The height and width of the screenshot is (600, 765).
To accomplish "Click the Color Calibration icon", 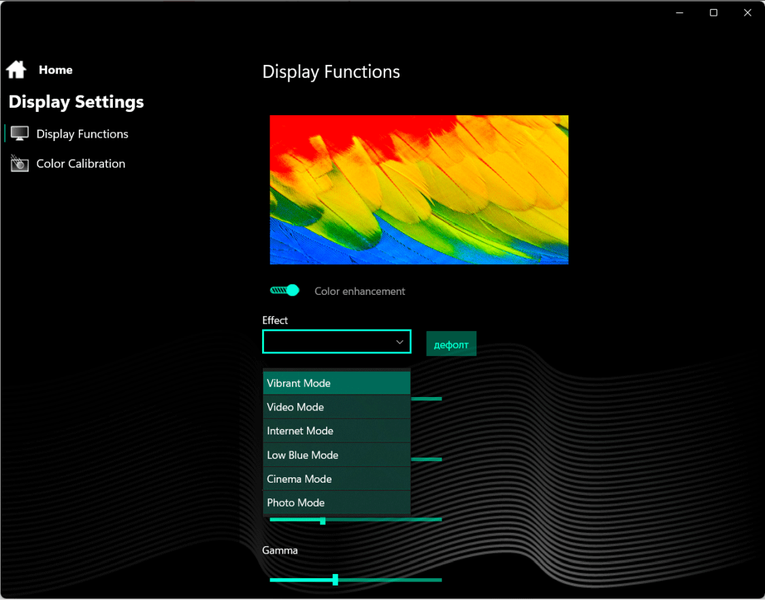I will point(20,163).
